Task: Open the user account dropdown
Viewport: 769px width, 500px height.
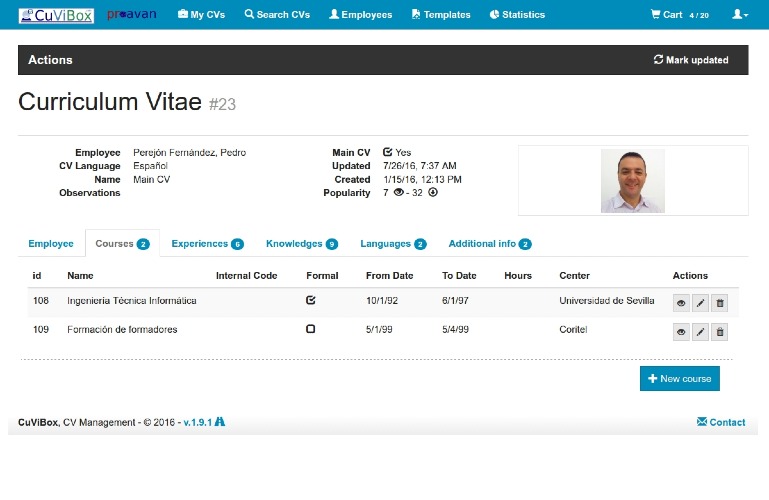Action: point(740,15)
